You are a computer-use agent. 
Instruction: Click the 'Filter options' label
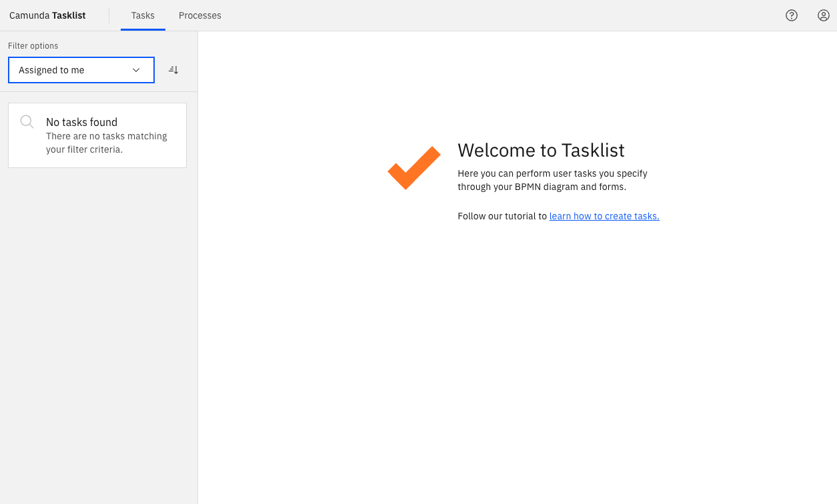[x=33, y=45]
